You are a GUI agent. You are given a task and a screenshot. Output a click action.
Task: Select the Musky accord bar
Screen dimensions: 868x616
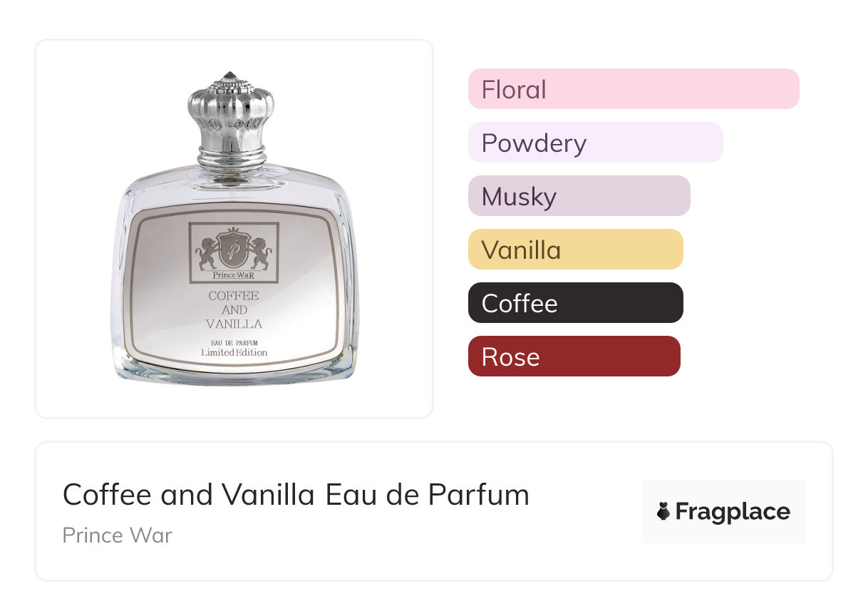[x=579, y=196]
